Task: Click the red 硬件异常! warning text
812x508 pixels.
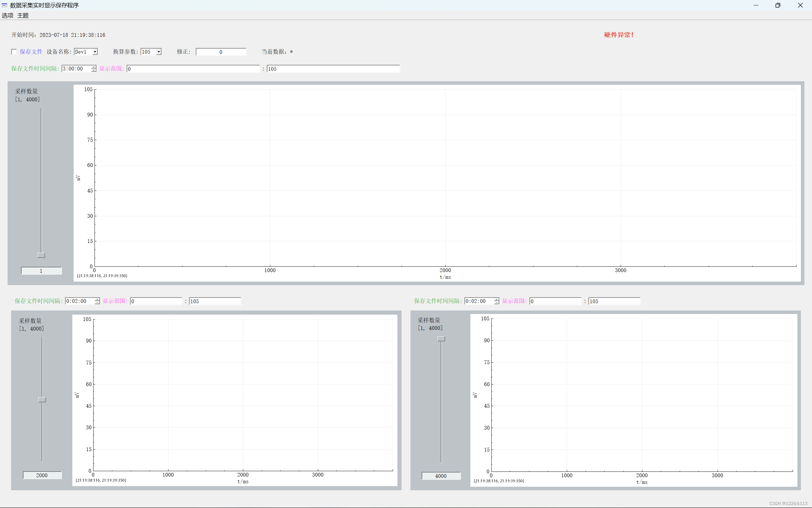Action: tap(619, 35)
